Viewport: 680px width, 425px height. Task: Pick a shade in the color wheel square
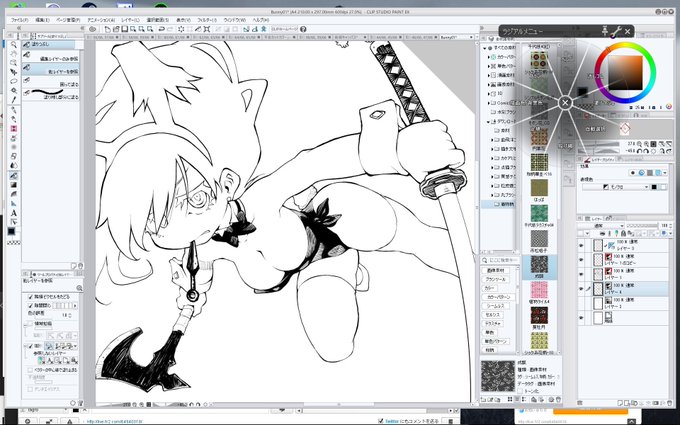point(625,72)
